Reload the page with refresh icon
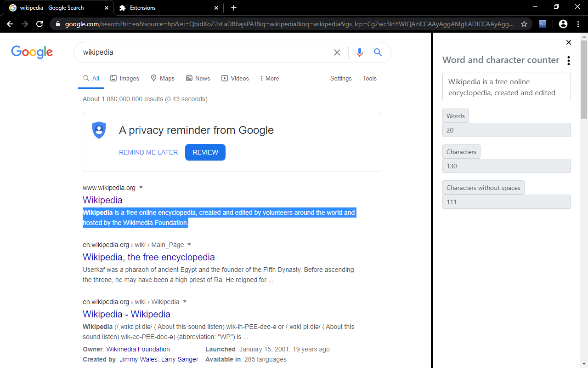Screen dimensions: 588x368 40,24
